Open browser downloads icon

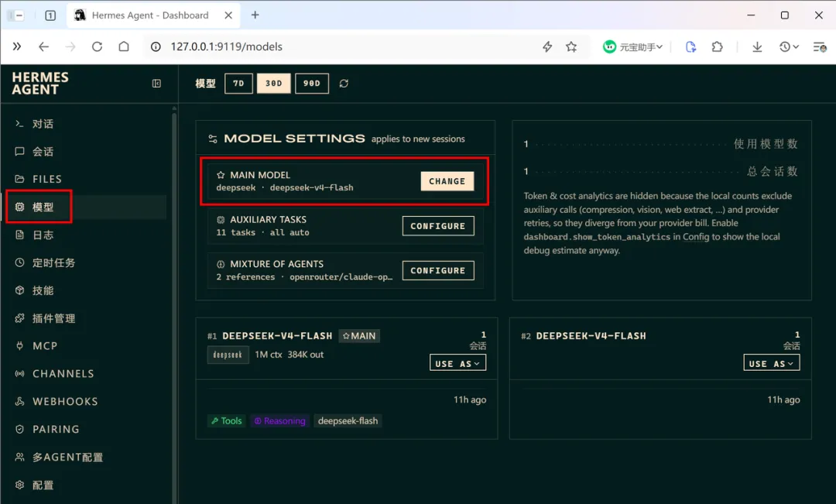pyautogui.click(x=757, y=47)
